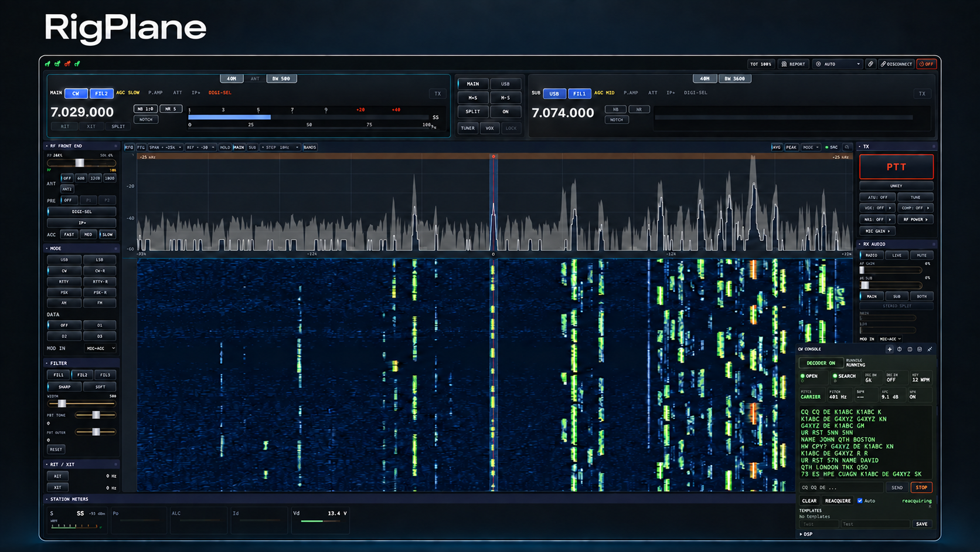Click the BANDS button on spectrum toolbar
The height and width of the screenshot is (552, 980).
309,147
